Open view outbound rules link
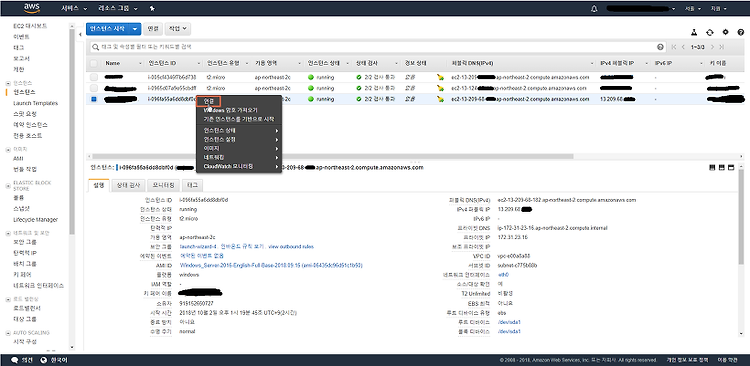This screenshot has height=366, width=750. pos(291,246)
